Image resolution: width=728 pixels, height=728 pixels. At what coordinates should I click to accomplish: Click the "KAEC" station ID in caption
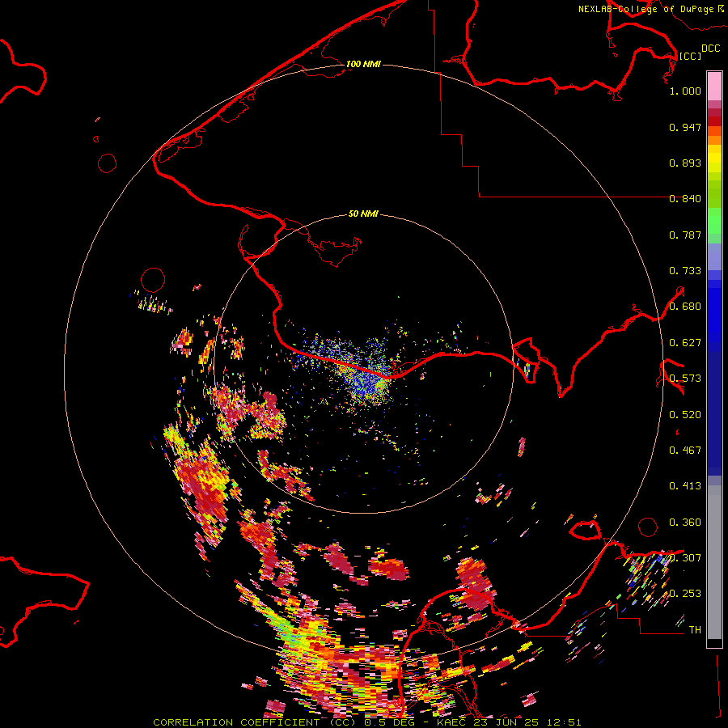point(451,722)
